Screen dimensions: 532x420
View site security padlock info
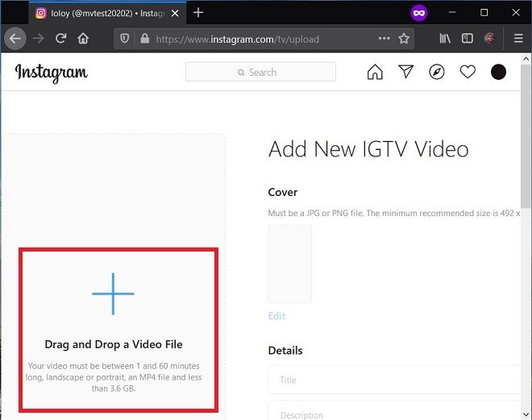(x=145, y=39)
